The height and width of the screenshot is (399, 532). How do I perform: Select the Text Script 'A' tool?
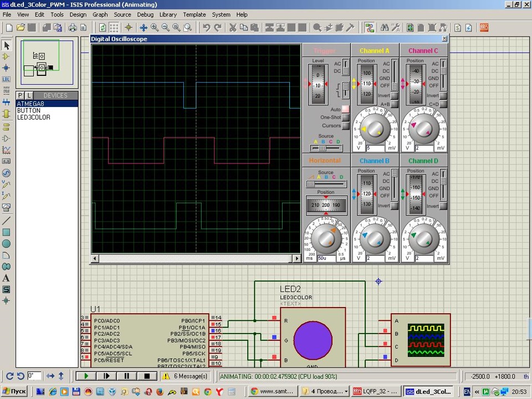7,278
